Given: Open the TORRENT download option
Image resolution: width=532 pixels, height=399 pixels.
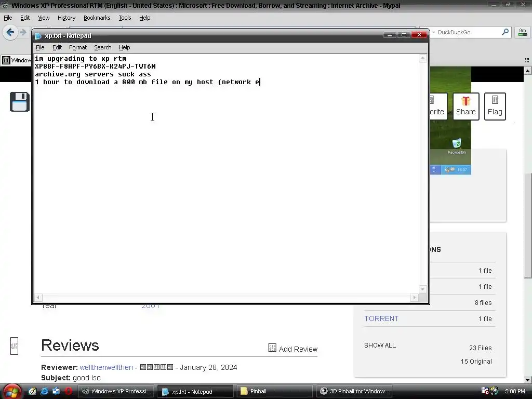Looking at the screenshot, I should pyautogui.click(x=381, y=318).
